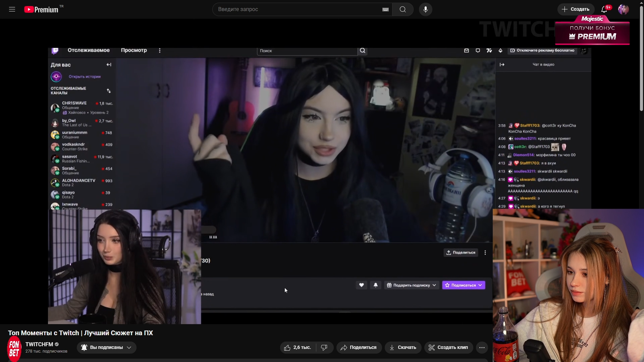Collapse the Чат в видео panel
This screenshot has height=362, width=644.
point(502,65)
